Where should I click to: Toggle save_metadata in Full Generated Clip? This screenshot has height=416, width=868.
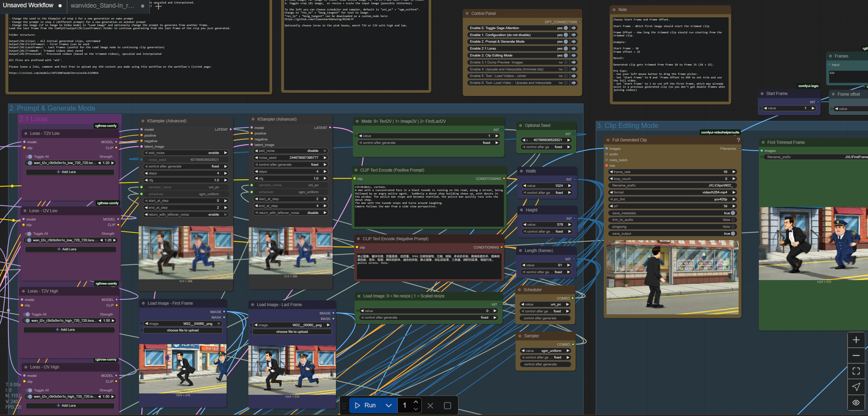pyautogui.click(x=733, y=213)
